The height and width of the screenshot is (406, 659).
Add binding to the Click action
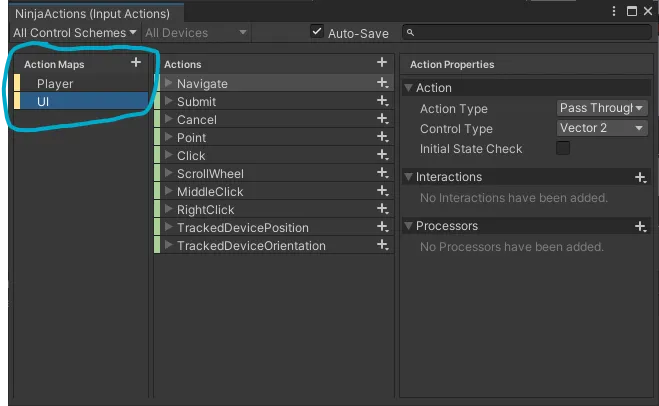[382, 155]
